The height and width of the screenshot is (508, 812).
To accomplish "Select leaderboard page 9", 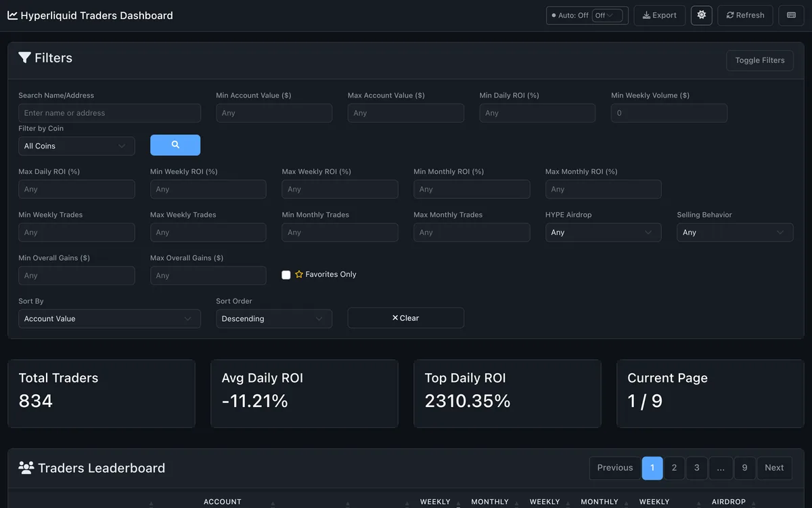I will 744,467.
